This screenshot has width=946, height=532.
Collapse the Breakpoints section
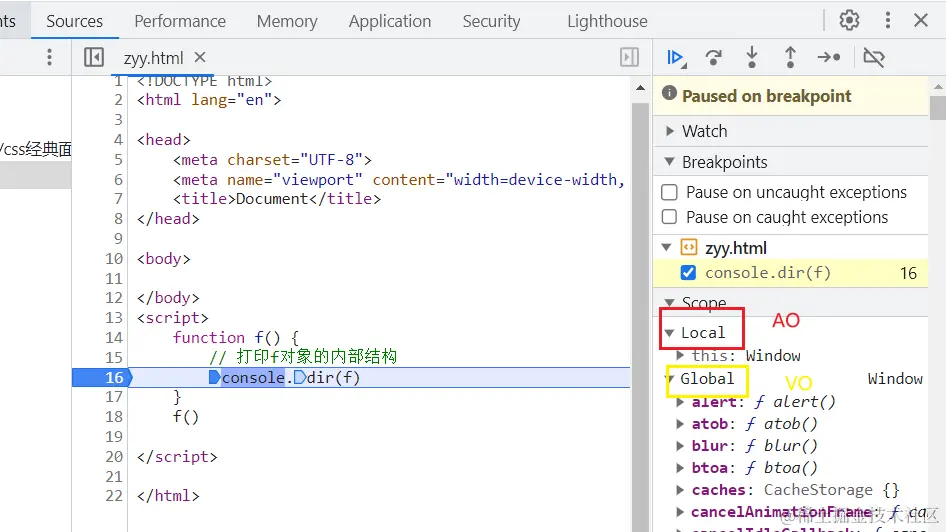pos(669,162)
